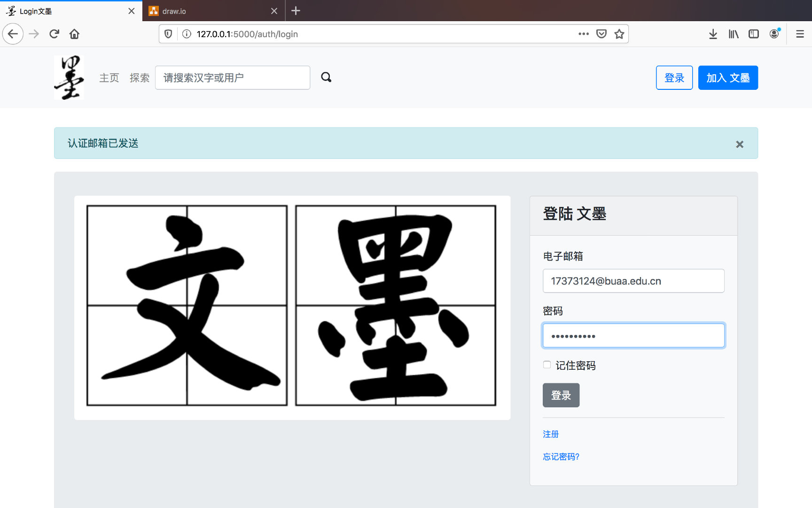Image resolution: width=812 pixels, height=508 pixels.
Task: Dismiss the 认证邮箱已发送 alert
Action: [740, 144]
